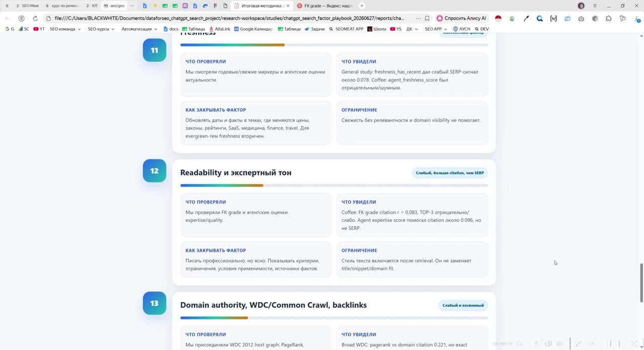
Task: Click the color picker eyedropper extension
Action: click(x=526, y=19)
